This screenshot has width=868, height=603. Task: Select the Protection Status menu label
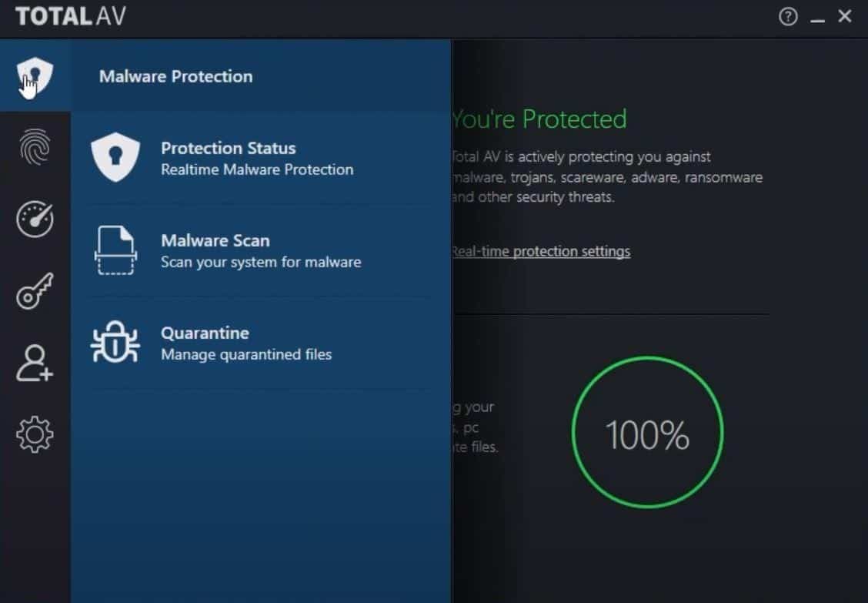[x=228, y=149]
